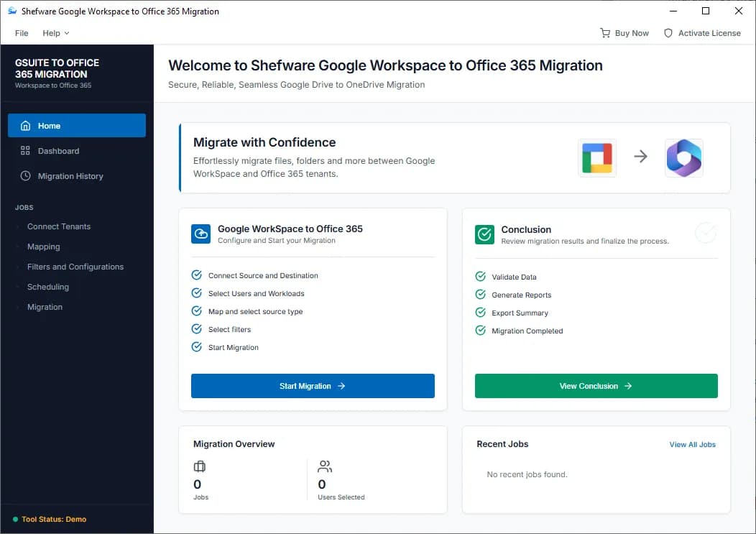Screen dimensions: 756x534
Task: Click check icon beside Select filters
Action: coord(197,329)
